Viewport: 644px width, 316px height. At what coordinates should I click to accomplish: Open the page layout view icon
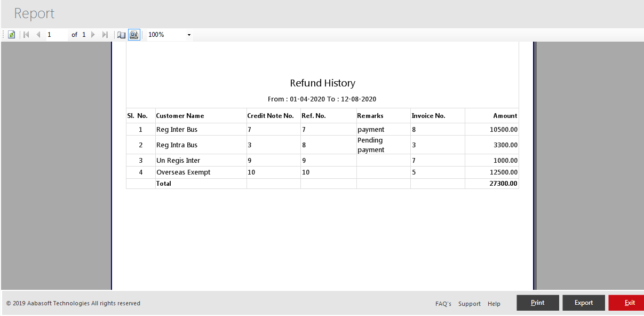122,35
